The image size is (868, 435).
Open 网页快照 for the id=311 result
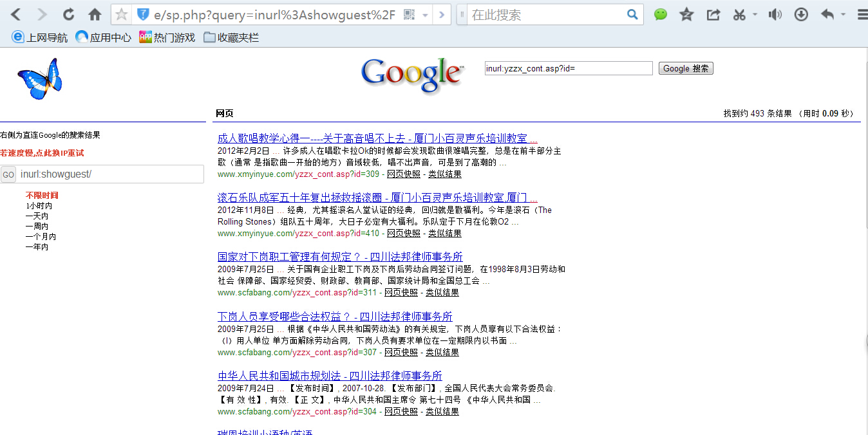tap(401, 293)
